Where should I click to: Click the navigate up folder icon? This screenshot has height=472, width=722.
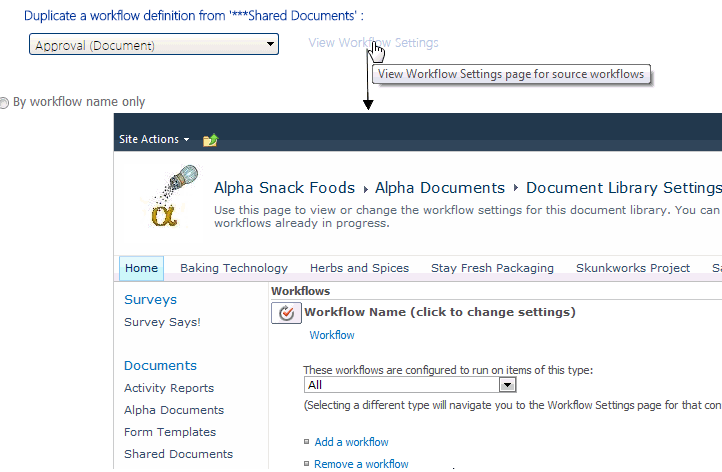click(210, 140)
